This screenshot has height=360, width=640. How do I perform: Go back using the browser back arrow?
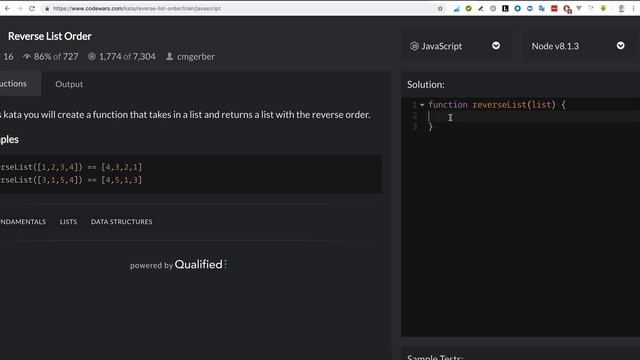[7, 8]
